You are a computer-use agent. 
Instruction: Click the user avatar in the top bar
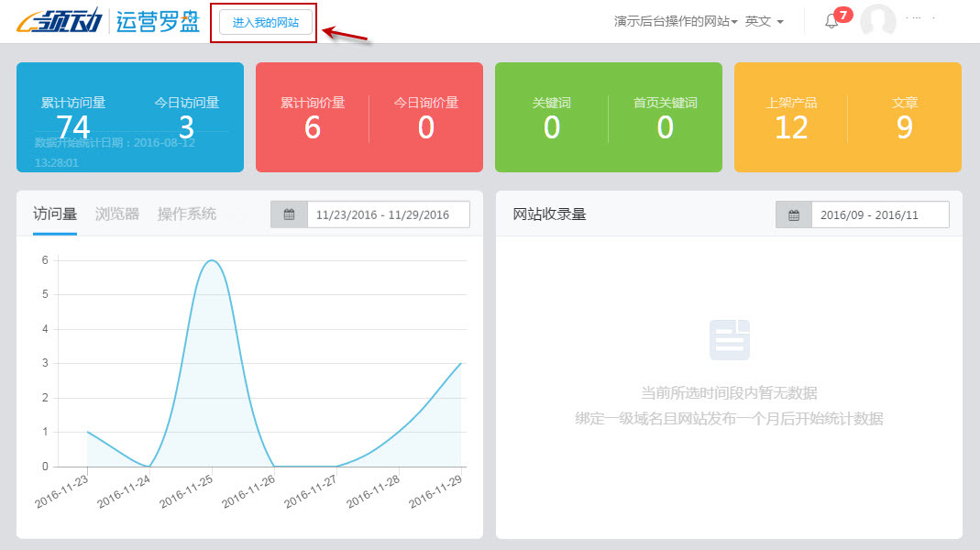tap(877, 20)
